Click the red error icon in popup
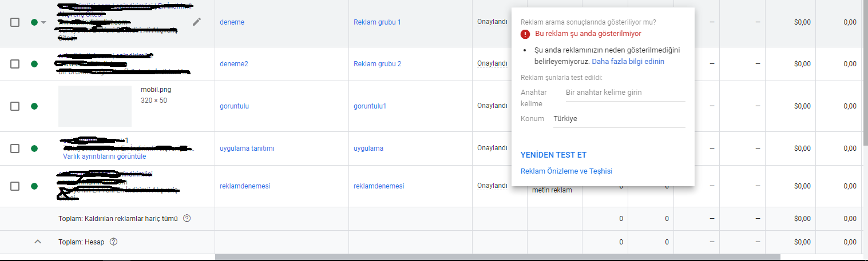Viewport: 868px width, 261px height. pyautogui.click(x=525, y=34)
